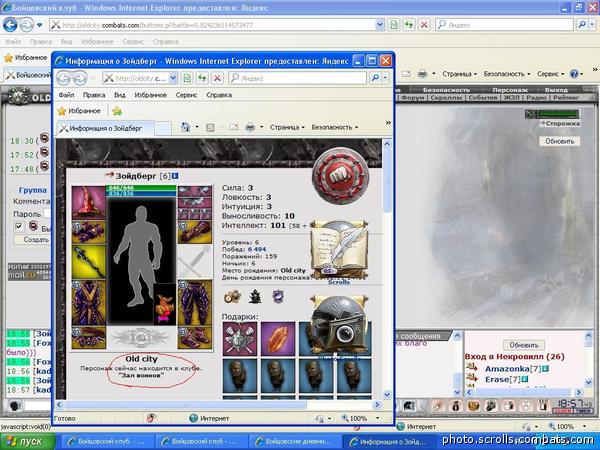Click the print icon in popup toolbar
Screen dimensions: 600x450
click(250, 127)
